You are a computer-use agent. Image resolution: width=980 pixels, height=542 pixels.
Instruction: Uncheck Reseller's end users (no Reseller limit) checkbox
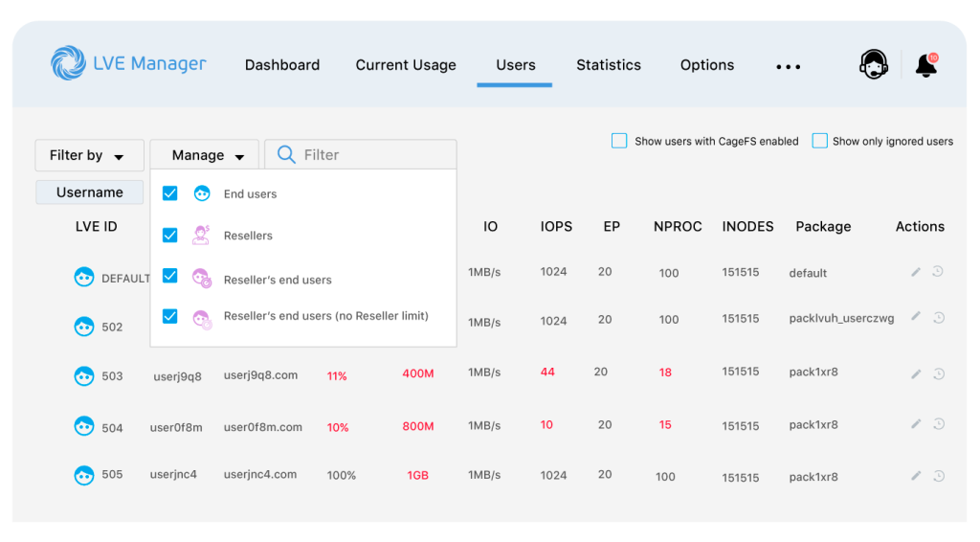point(170,316)
